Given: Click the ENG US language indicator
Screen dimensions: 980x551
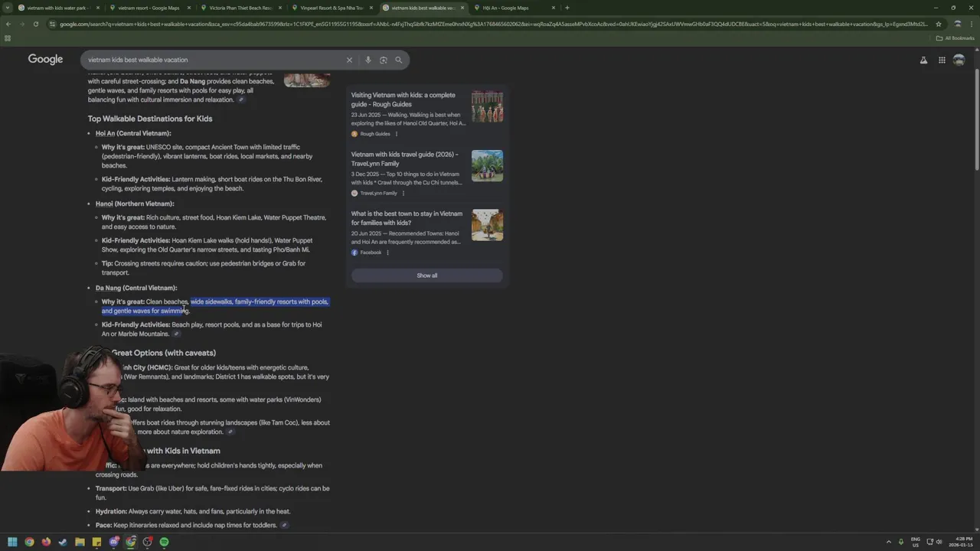Looking at the screenshot, I should tap(915, 542).
